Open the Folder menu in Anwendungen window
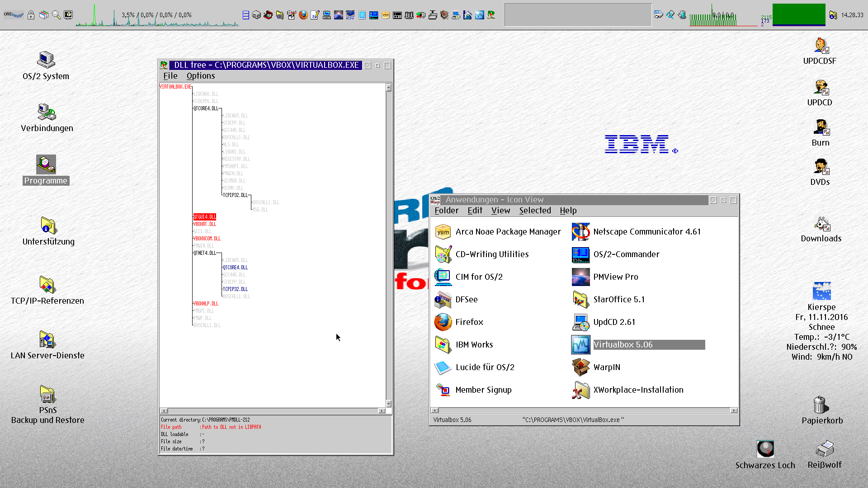Screen dimensions: 868x488 446,211
